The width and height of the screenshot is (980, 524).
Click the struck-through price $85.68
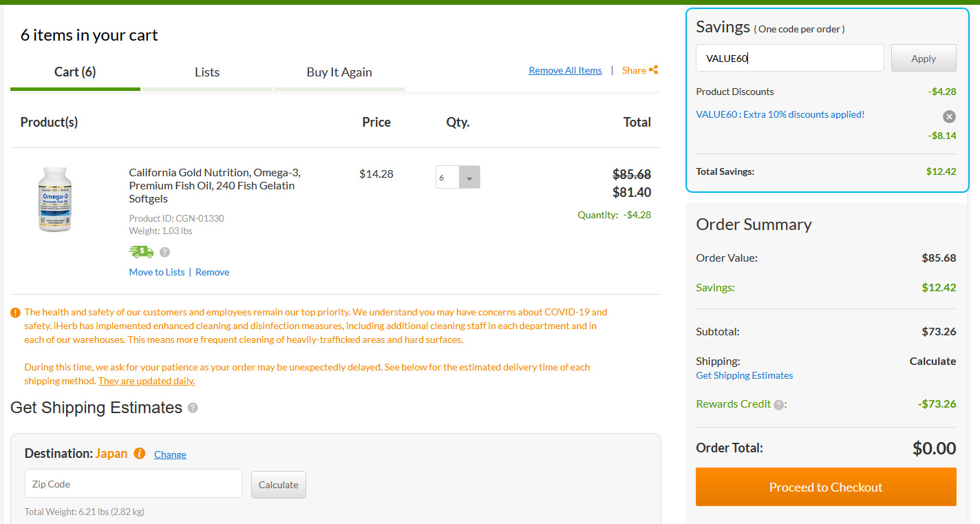(x=632, y=174)
